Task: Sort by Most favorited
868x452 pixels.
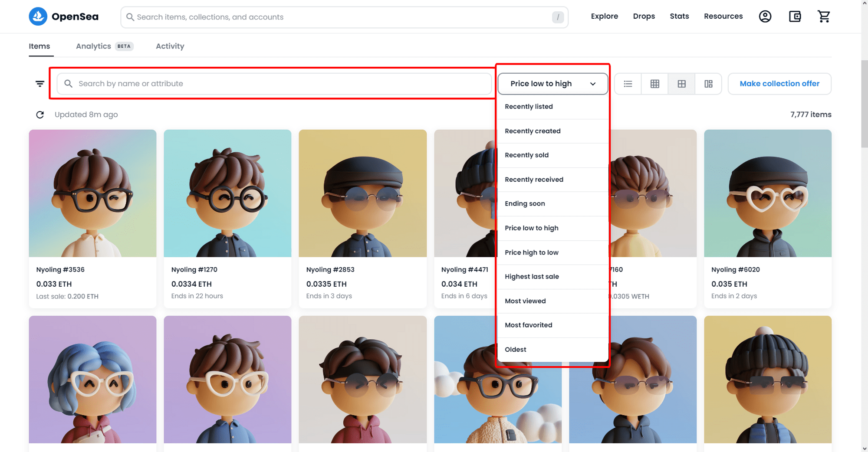Action: pos(529,325)
